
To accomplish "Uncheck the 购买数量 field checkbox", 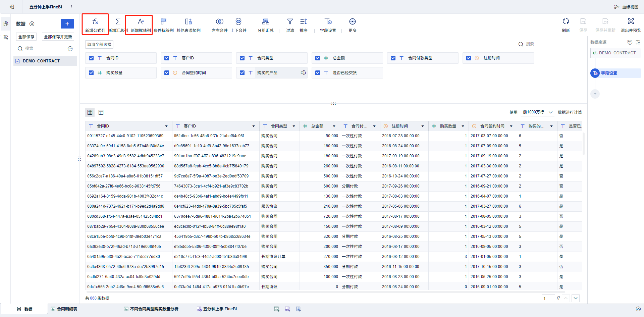I will (x=91, y=73).
